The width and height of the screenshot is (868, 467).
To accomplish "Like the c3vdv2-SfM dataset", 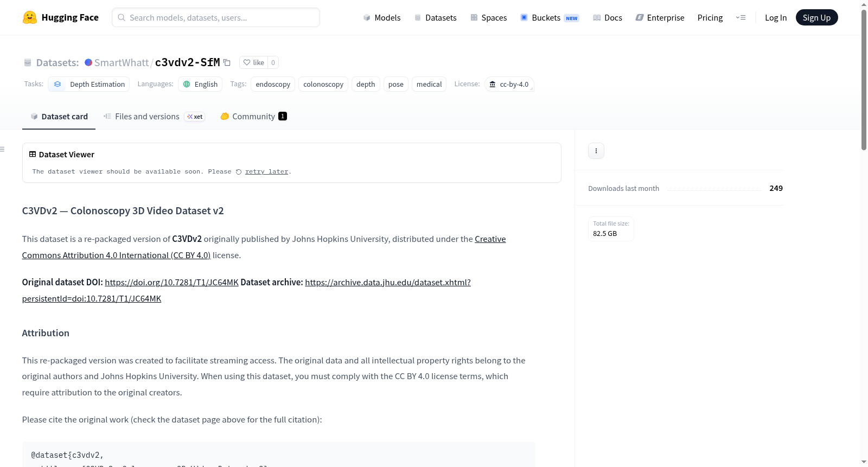I will point(254,62).
